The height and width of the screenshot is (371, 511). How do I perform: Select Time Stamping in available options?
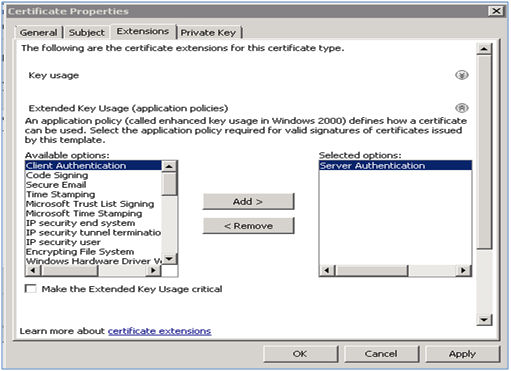point(93,194)
